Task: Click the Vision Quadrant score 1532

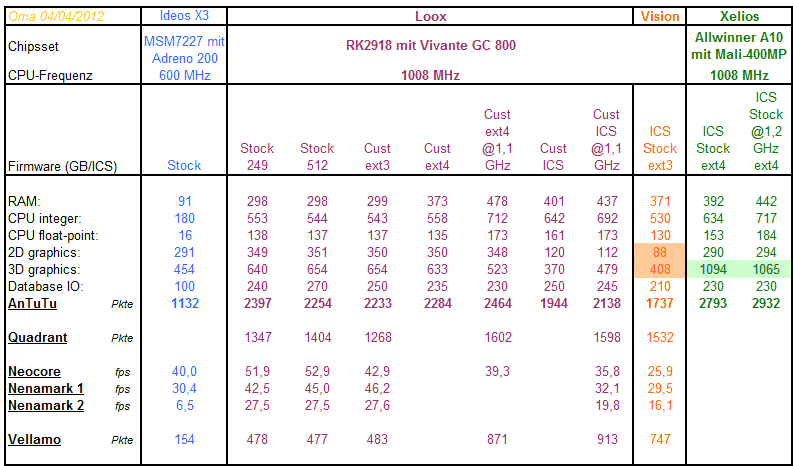Action: (660, 337)
